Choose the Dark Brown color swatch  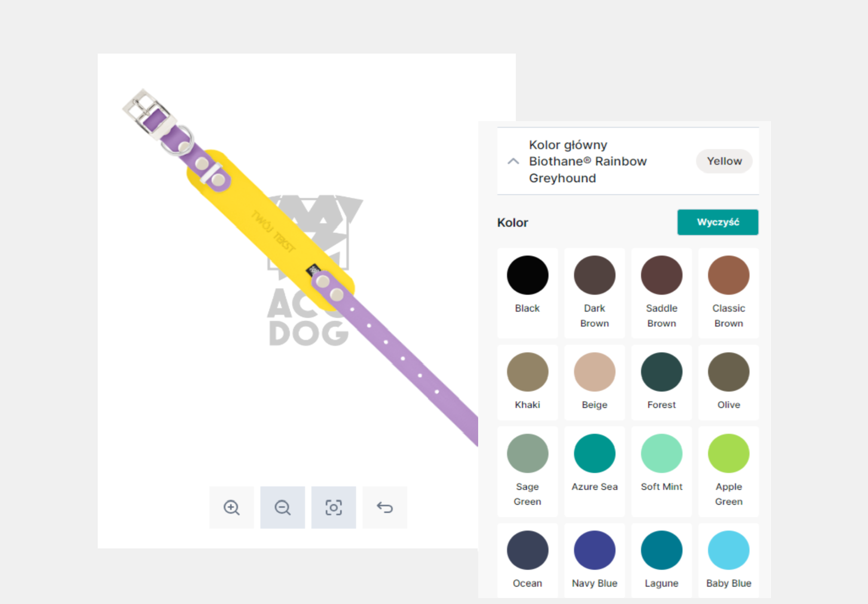[594, 275]
